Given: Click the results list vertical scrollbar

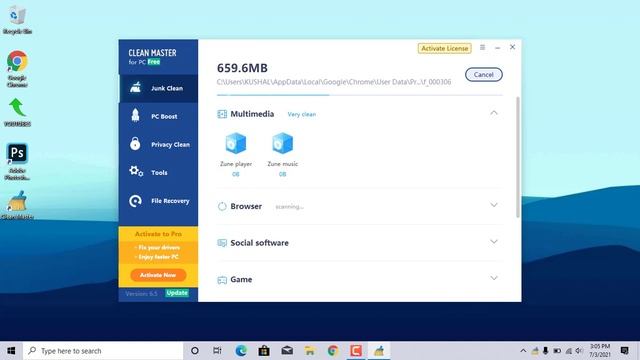Looking at the screenshot, I should [518, 157].
